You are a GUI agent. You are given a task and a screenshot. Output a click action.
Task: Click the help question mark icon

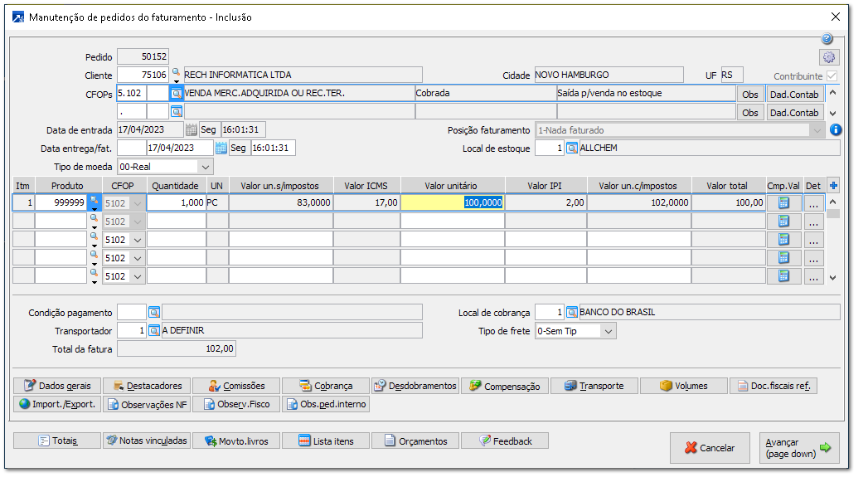(x=827, y=39)
